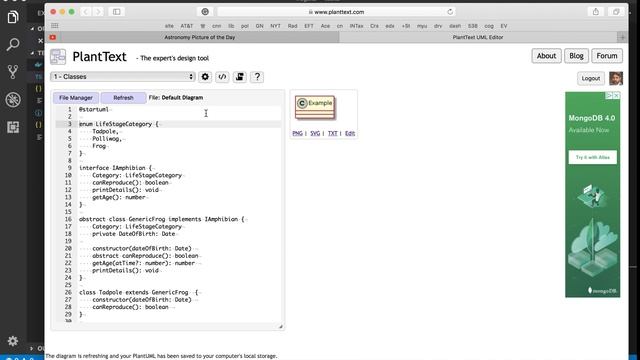640x360 pixels.
Task: Open the File Manager
Action: point(76,98)
